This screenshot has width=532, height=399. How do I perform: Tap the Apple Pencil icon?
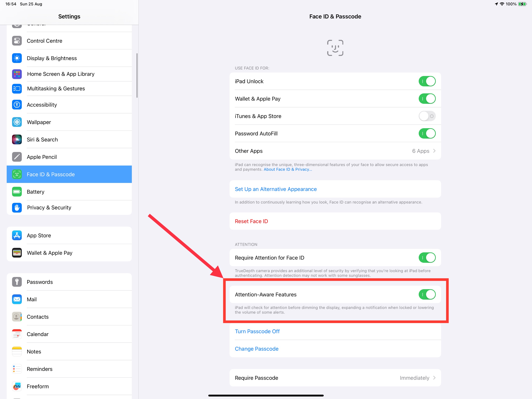[17, 157]
